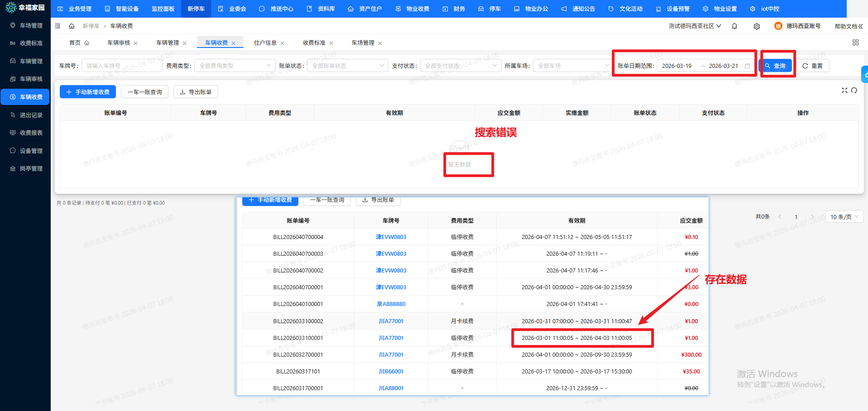Image resolution: width=868 pixels, height=411 pixels.
Task: Open the settings gear icon in header
Action: click(x=757, y=26)
